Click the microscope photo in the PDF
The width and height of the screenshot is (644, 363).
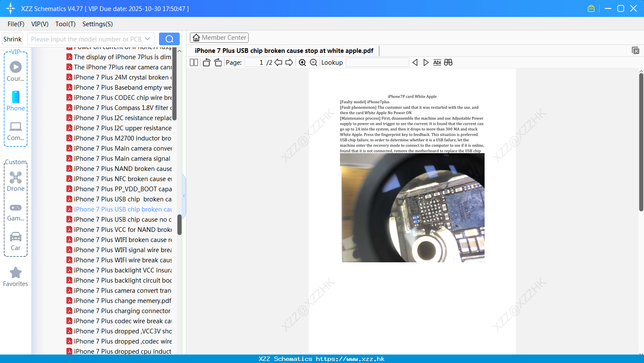coord(412,208)
